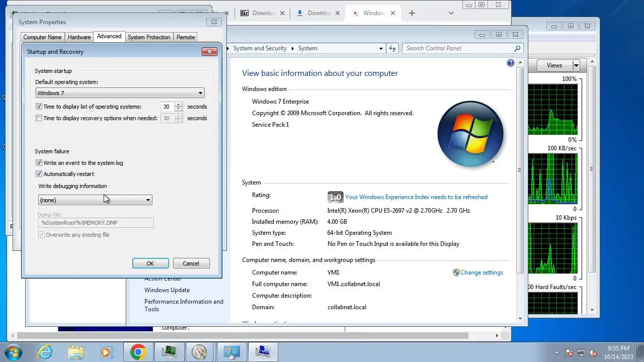Click the right arrow of horizontal scrollbar
The height and width of the screenshot is (362, 644).
click(497, 335)
